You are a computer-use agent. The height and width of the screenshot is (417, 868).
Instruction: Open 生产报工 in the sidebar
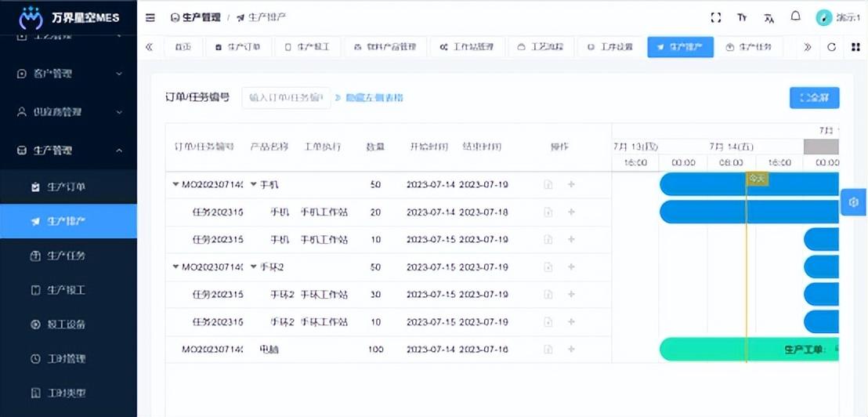68,290
